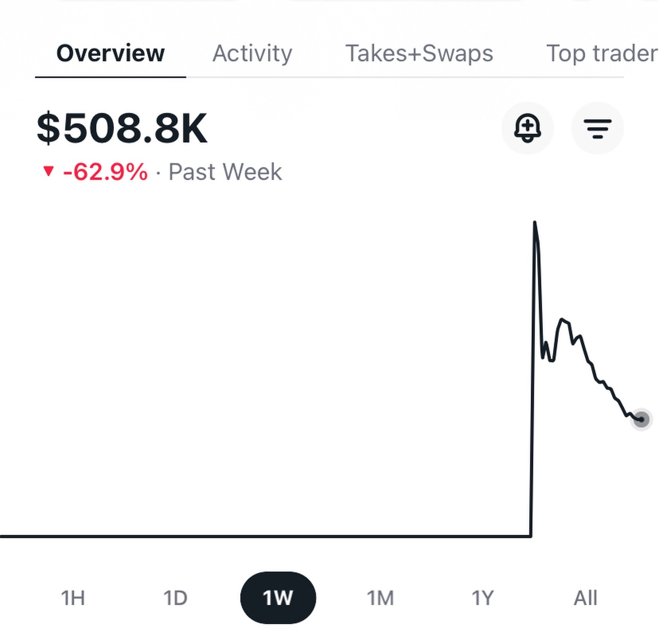The image size is (659, 644).
Task: Click the -62.9% change percentage
Action: 105,172
